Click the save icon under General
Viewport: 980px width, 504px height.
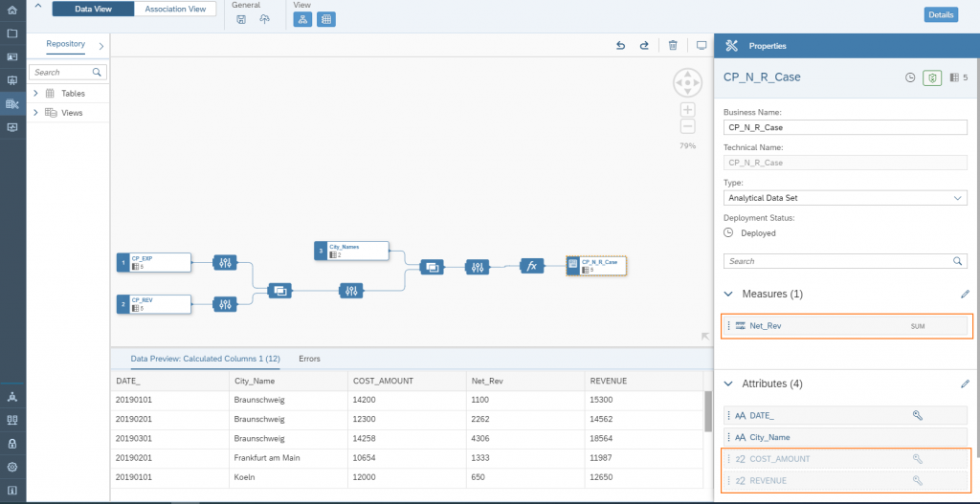point(241,20)
